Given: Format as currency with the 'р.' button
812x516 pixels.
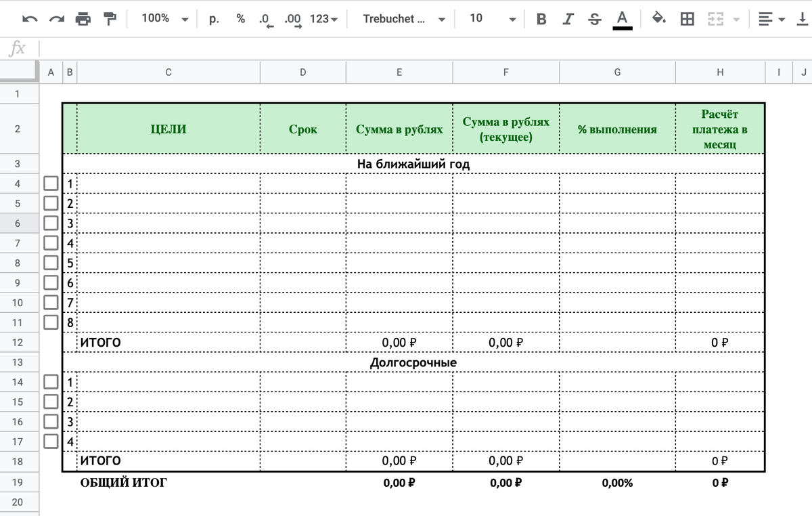Looking at the screenshot, I should (215, 19).
